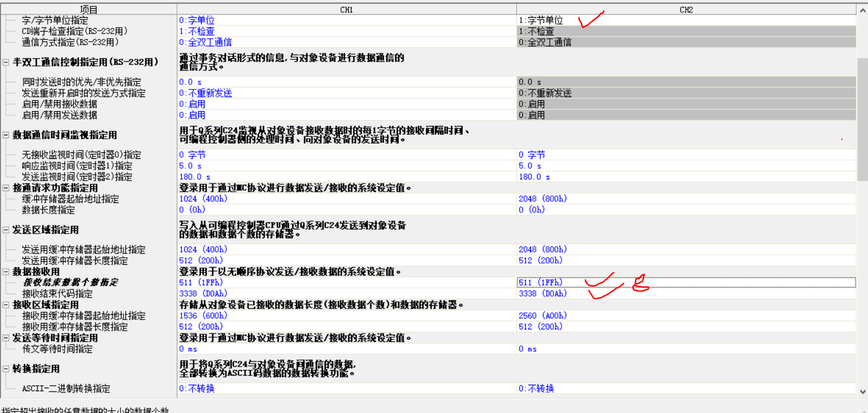Click the 项目 column header

[x=89, y=9]
